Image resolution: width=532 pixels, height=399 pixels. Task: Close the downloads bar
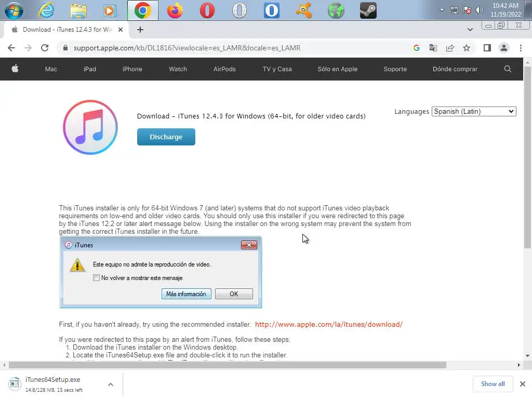coord(523,384)
